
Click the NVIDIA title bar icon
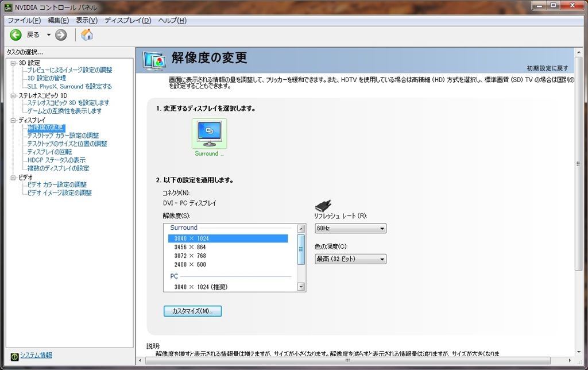pos(8,7)
